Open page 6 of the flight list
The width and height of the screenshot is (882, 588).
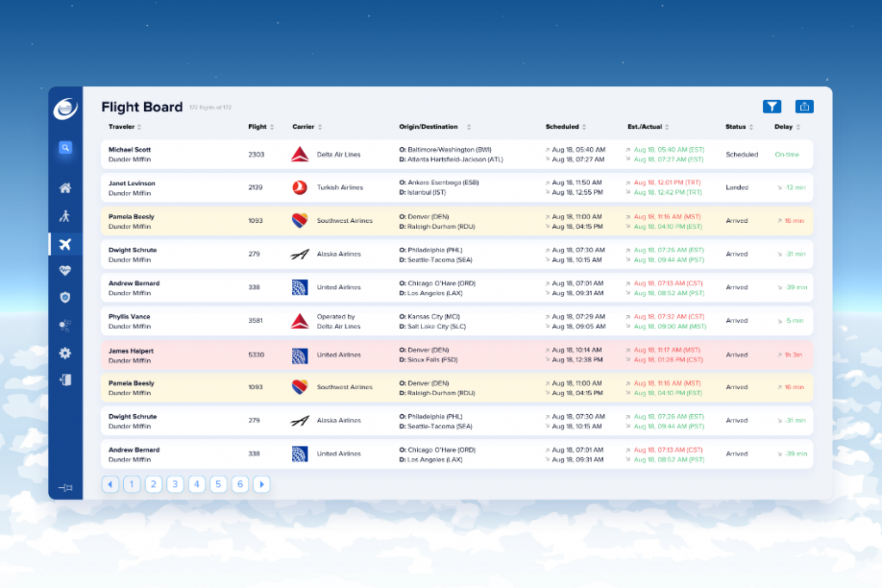tap(240, 484)
